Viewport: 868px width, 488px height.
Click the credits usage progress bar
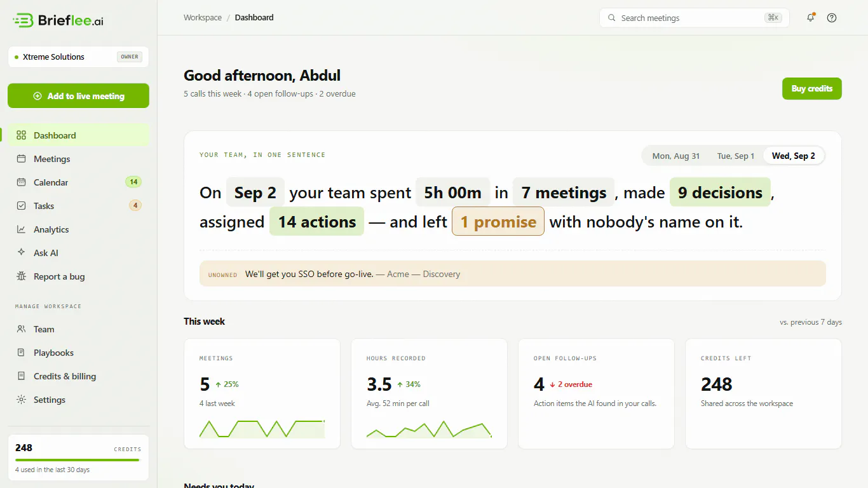(x=77, y=460)
